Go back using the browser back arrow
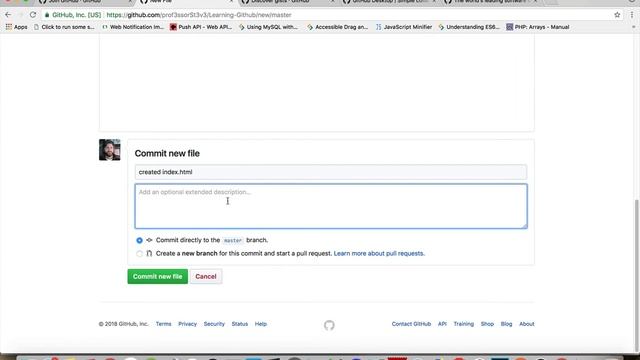640x360 pixels. click(x=8, y=15)
